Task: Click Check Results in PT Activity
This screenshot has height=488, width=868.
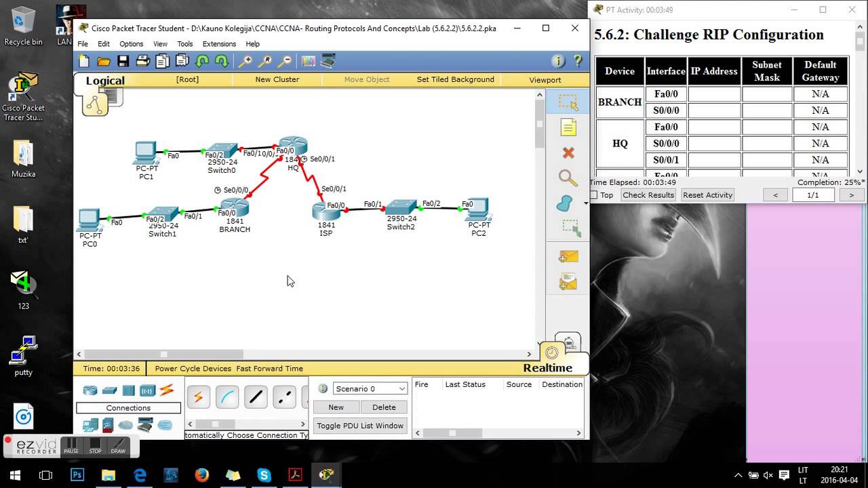Action: tap(648, 195)
